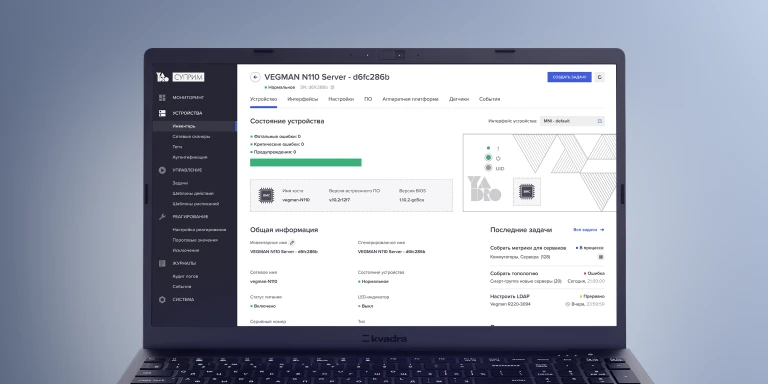Click the Предупреждения: 0 line
Image resolution: width=768 pixels, height=384 pixels.
(273, 152)
